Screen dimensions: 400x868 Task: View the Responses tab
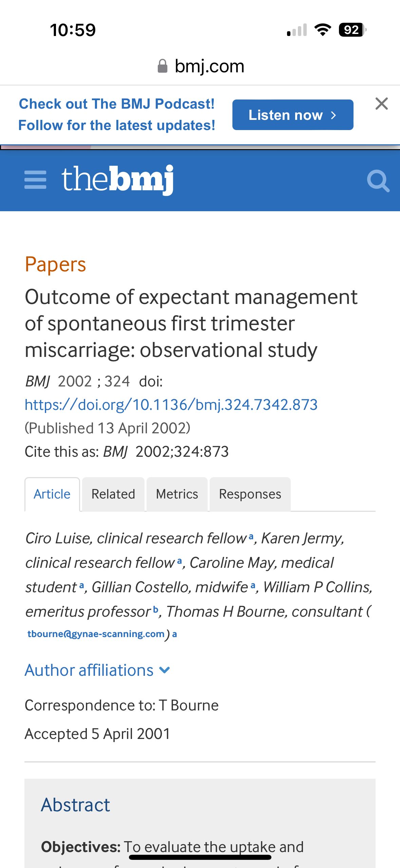click(x=250, y=494)
